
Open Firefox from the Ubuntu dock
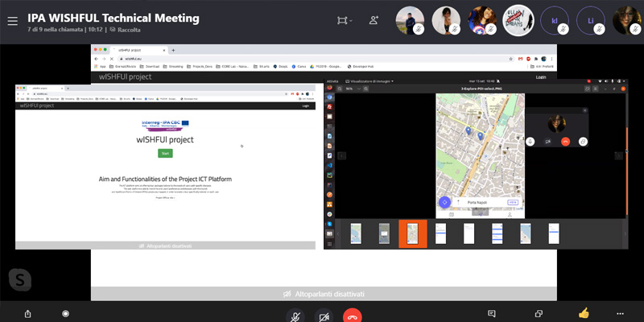329,87
